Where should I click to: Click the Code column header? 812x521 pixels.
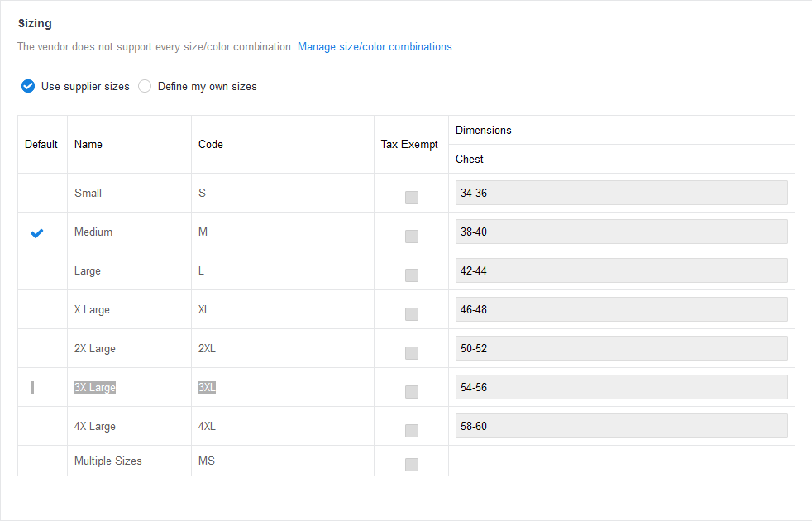coord(210,143)
